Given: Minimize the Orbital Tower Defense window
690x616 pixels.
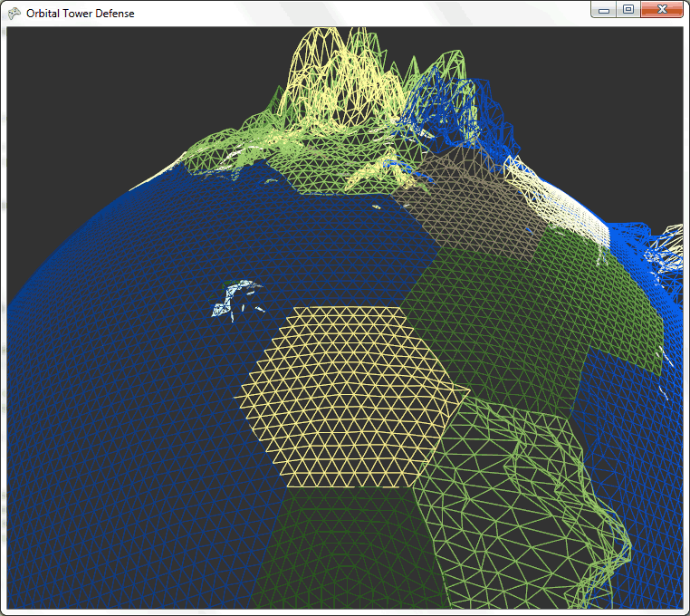Looking at the screenshot, I should click(603, 9).
